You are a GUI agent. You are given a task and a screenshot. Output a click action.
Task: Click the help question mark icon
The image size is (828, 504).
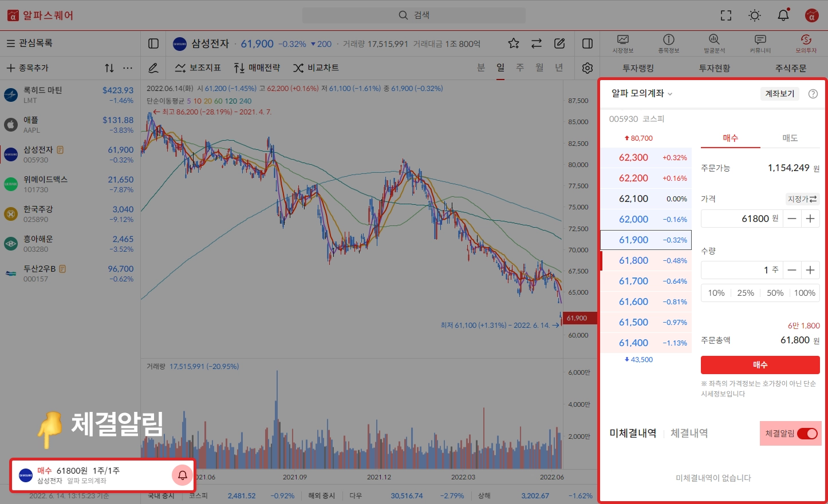pos(813,94)
